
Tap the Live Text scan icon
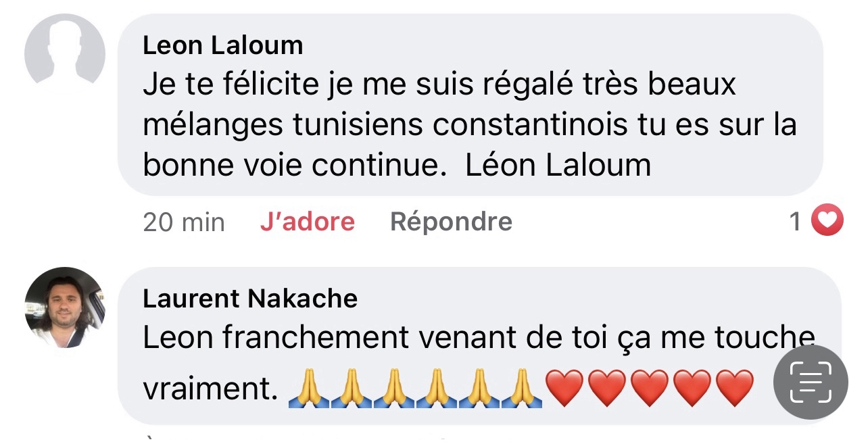coord(811,382)
